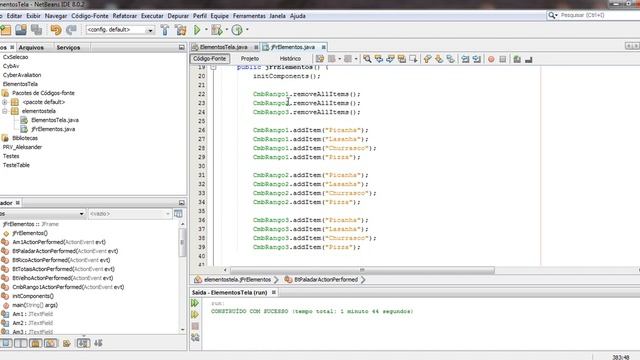The width and height of the screenshot is (640, 360).
Task: Close the jFrElementos.java editor tab
Action: click(x=323, y=47)
